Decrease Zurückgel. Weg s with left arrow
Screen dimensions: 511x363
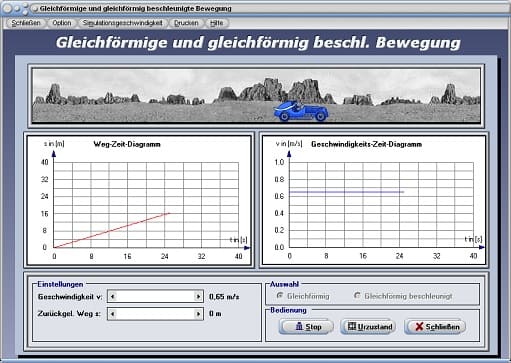tap(113, 314)
